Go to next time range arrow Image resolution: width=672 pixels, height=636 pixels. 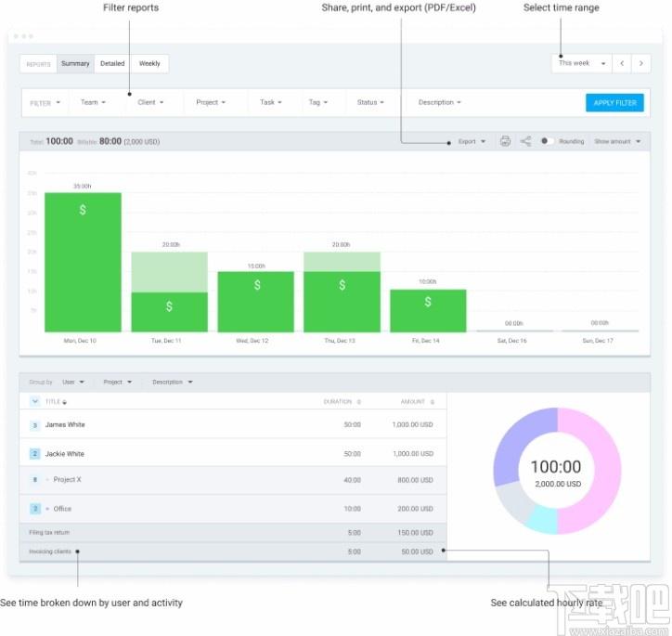(x=641, y=63)
